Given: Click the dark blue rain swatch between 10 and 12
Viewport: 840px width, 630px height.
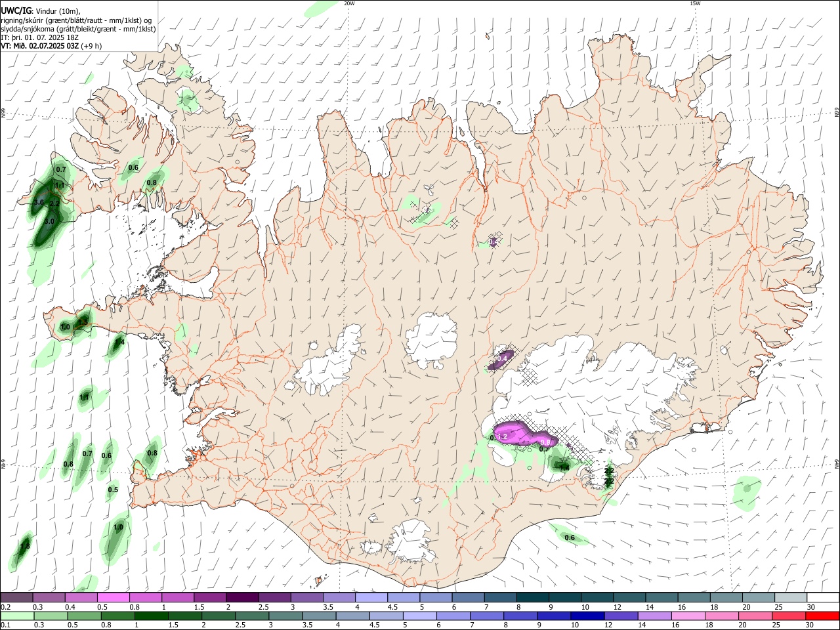Looking at the screenshot, I should pyautogui.click(x=587, y=616).
